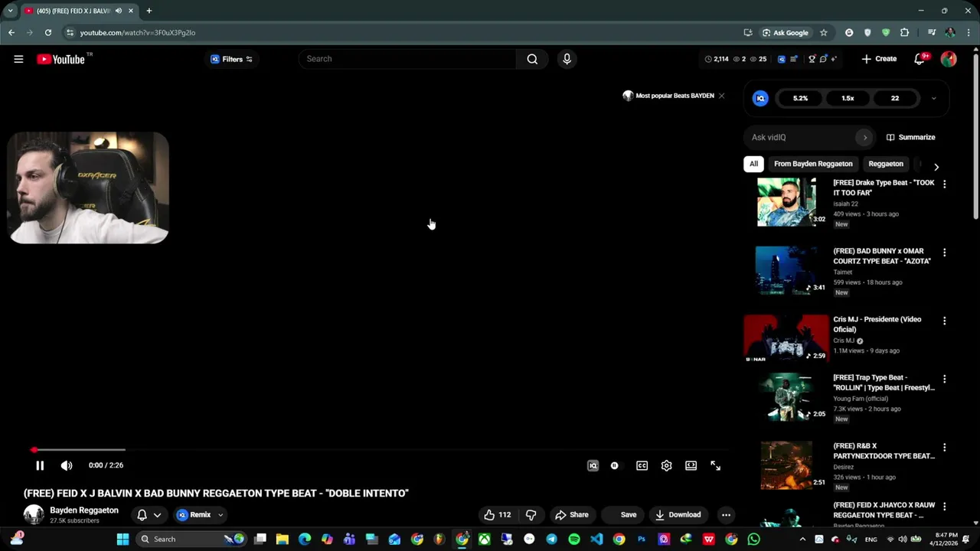Image resolution: width=980 pixels, height=551 pixels.
Task: Select the 1.5x stat pill
Action: click(x=848, y=98)
